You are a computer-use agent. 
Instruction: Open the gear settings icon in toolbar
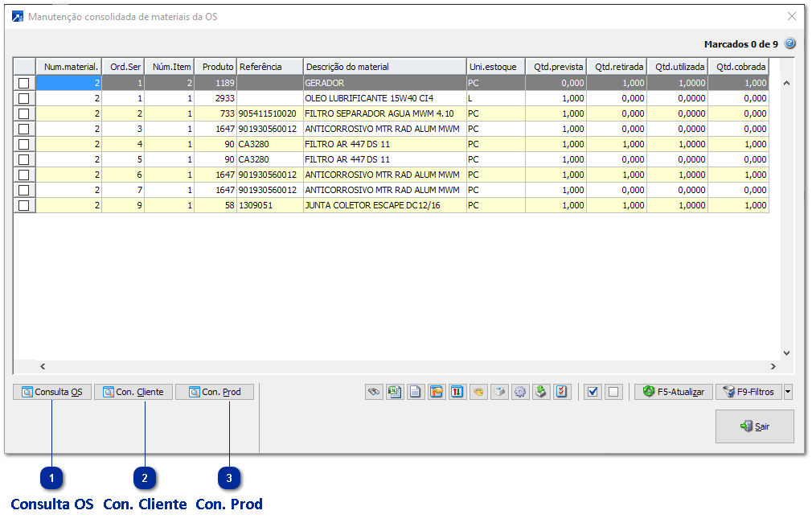[520, 392]
